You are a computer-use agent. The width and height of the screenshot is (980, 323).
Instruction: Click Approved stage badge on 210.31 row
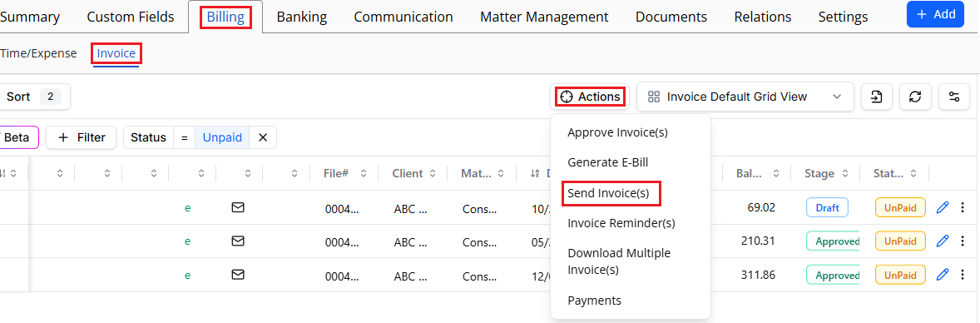coord(833,241)
